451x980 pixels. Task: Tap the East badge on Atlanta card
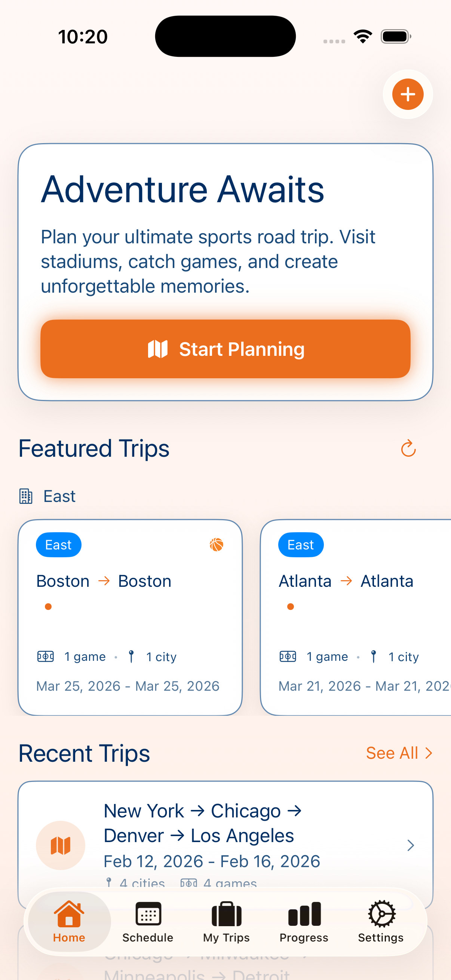301,545
